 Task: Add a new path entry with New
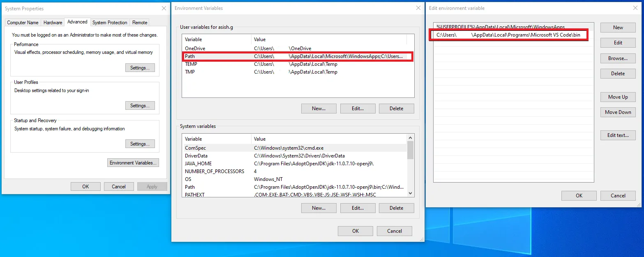[x=618, y=28]
